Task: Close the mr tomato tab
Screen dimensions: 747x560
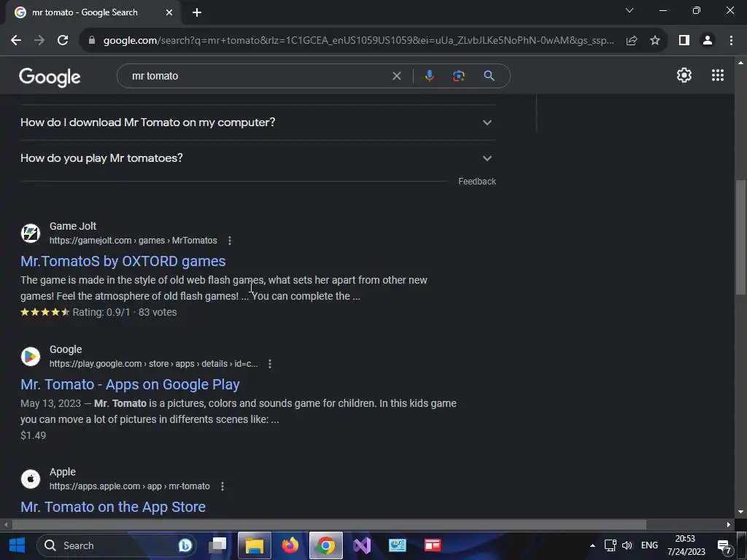Action: [x=169, y=12]
